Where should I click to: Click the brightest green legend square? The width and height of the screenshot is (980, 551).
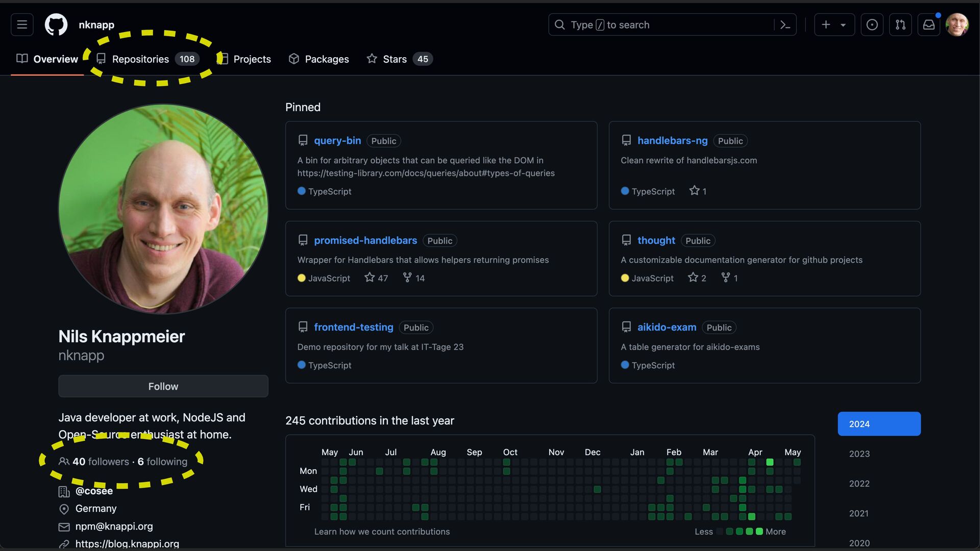(x=759, y=532)
